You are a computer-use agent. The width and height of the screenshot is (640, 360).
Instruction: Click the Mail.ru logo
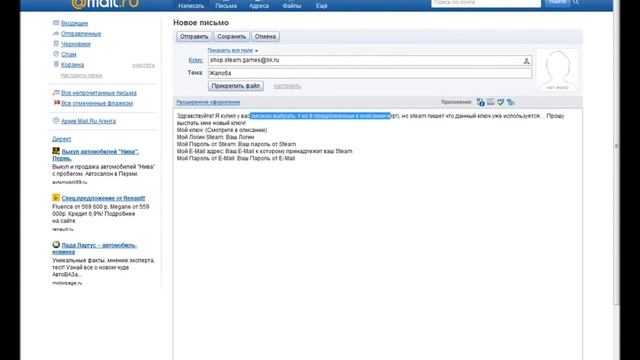point(105,4)
